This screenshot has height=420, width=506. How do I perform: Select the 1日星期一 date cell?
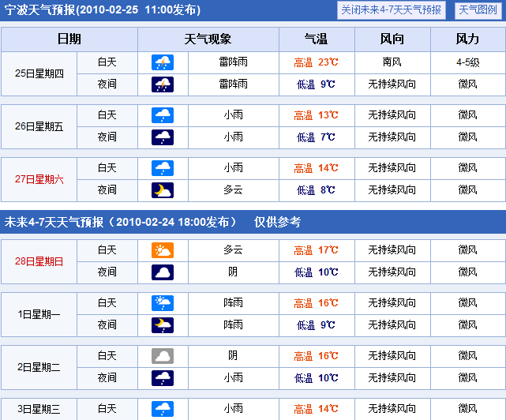pyautogui.click(x=39, y=314)
